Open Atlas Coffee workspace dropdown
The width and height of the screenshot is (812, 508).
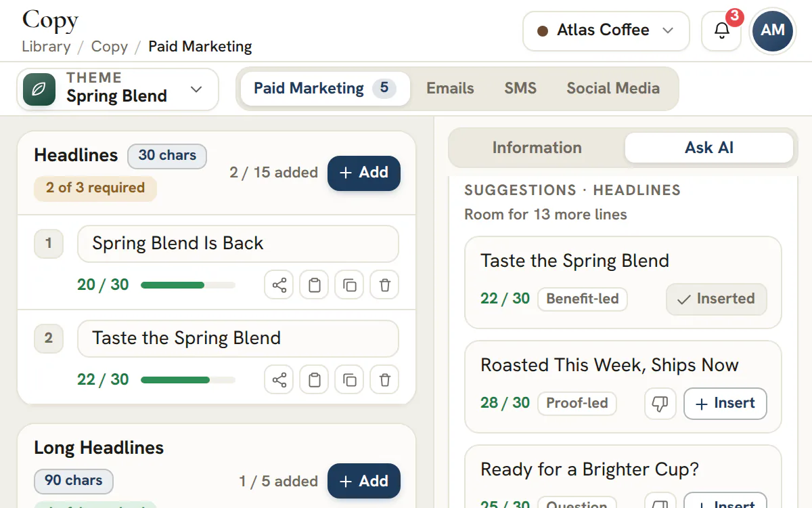pos(606,30)
